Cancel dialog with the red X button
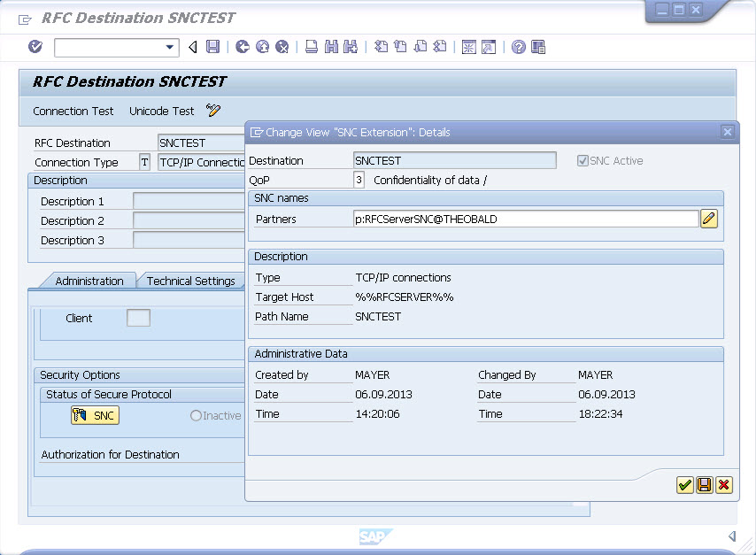 [724, 484]
